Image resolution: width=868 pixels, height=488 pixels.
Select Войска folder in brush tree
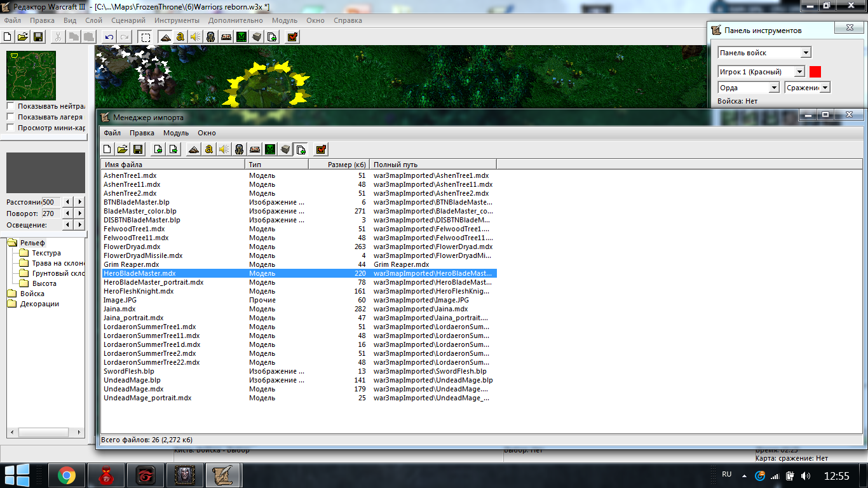32,294
